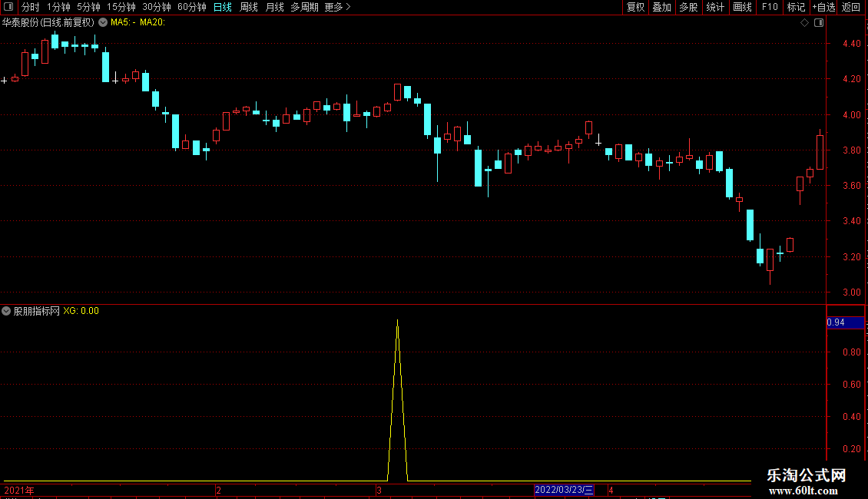The width and height of the screenshot is (868, 499).
Task: Select the 15分钟 period tab
Action: click(121, 7)
